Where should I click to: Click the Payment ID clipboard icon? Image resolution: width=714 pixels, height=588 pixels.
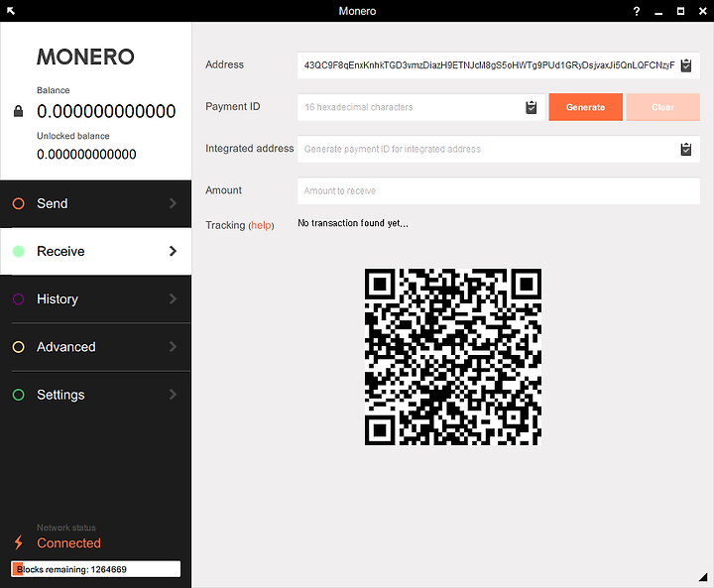tap(531, 107)
